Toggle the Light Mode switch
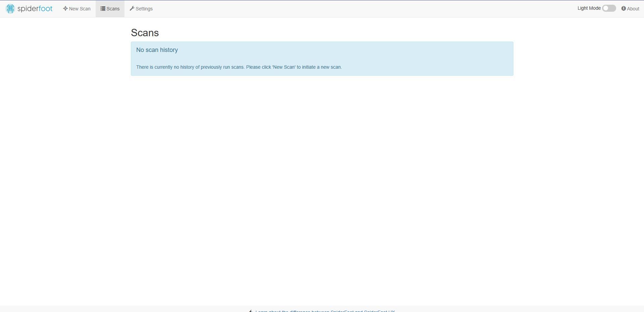This screenshot has height=312, width=644. tap(609, 8)
